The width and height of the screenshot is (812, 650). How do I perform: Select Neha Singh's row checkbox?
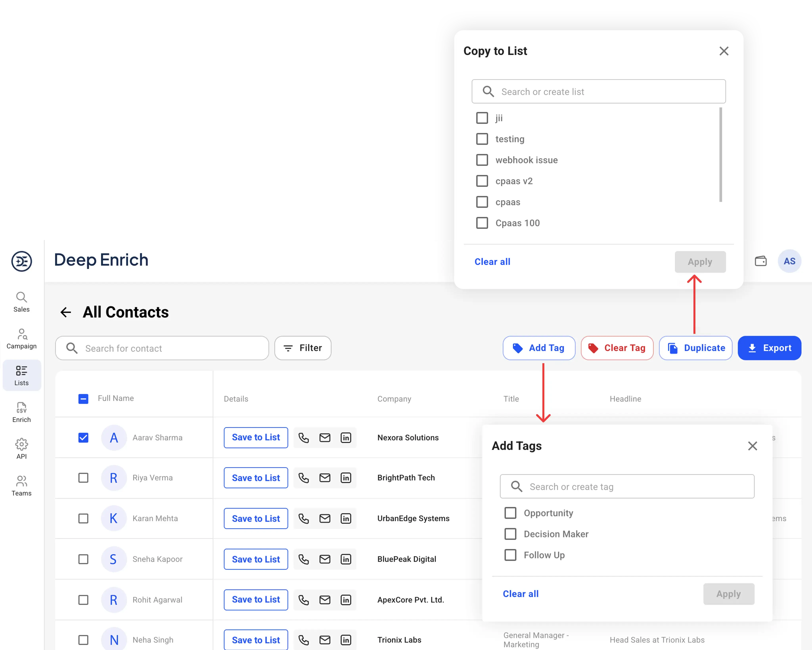point(83,640)
